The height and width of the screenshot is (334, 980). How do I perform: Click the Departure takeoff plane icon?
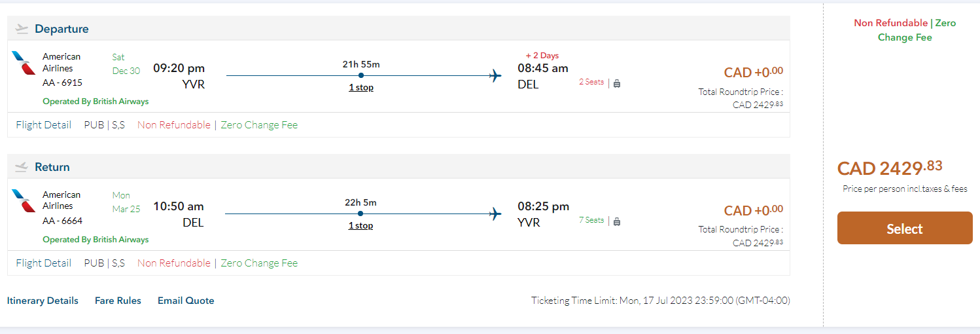[22, 29]
